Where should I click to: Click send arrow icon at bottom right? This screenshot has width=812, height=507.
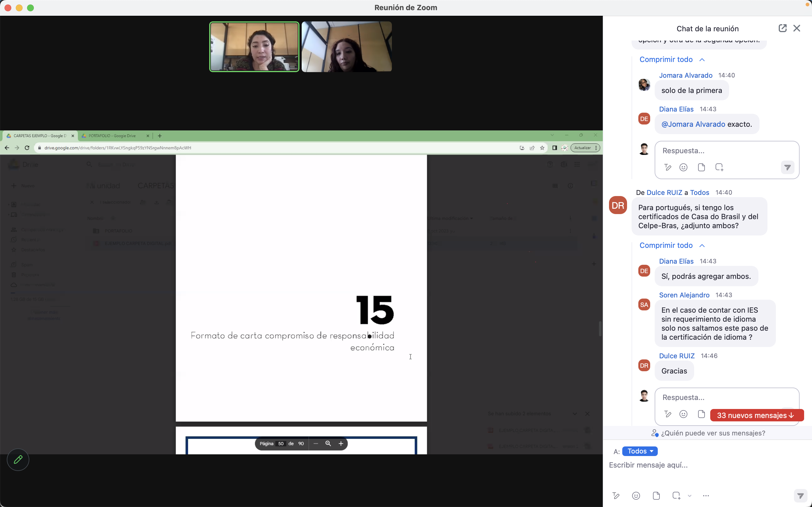click(x=800, y=496)
